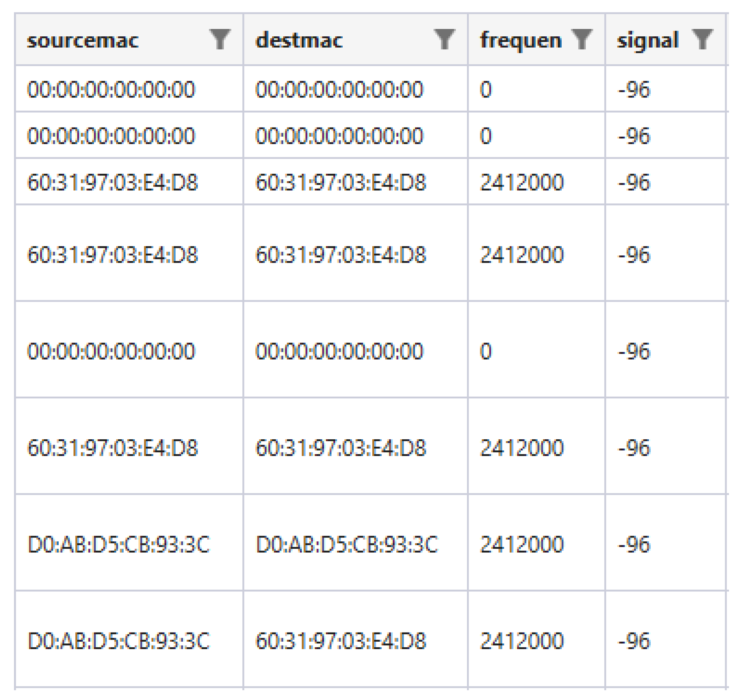The width and height of the screenshot is (737, 700).
Task: Select sourcemac D0:AB:D5:CB:93:3C in last row
Action: (x=119, y=641)
